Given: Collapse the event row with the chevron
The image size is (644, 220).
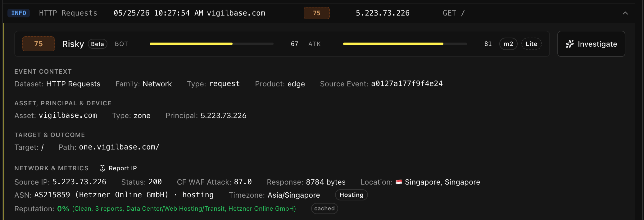Looking at the screenshot, I should tap(625, 13).
